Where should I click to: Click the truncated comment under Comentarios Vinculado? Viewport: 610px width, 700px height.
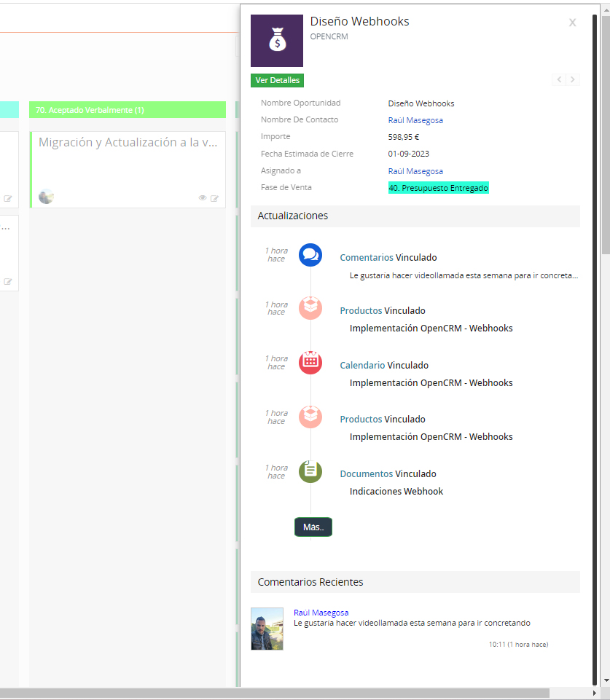pos(464,275)
